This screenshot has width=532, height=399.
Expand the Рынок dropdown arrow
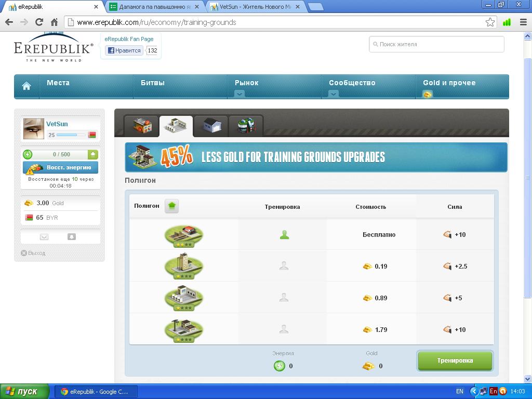point(239,94)
